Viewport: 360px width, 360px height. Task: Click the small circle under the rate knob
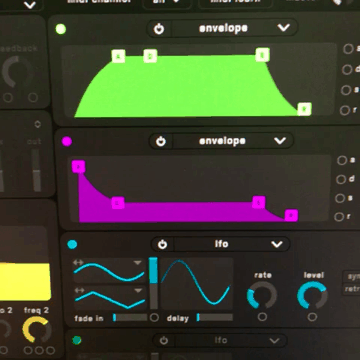(262, 317)
